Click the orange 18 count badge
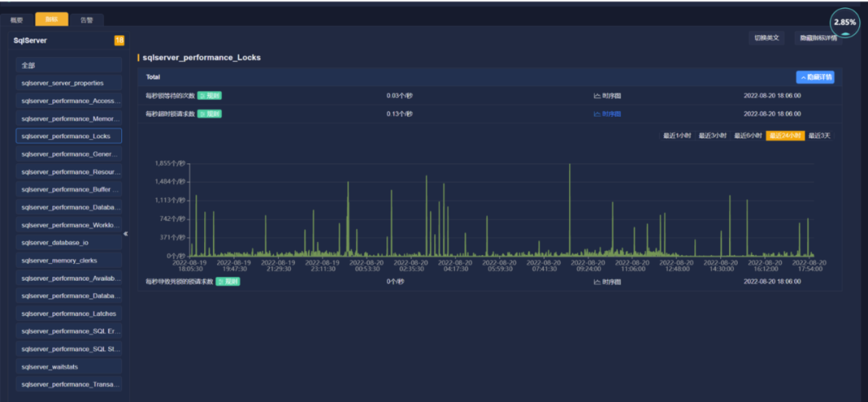This screenshot has height=402, width=868. (x=119, y=40)
